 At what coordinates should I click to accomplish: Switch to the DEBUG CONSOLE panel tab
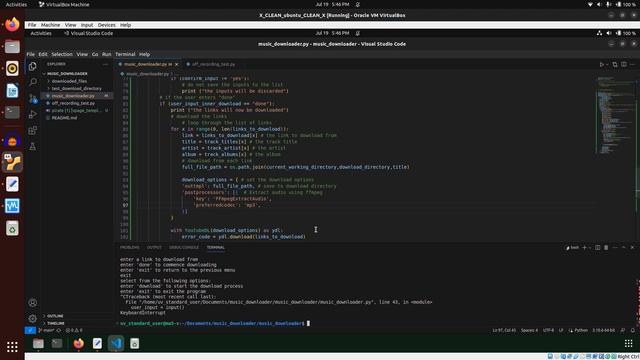click(x=184, y=247)
